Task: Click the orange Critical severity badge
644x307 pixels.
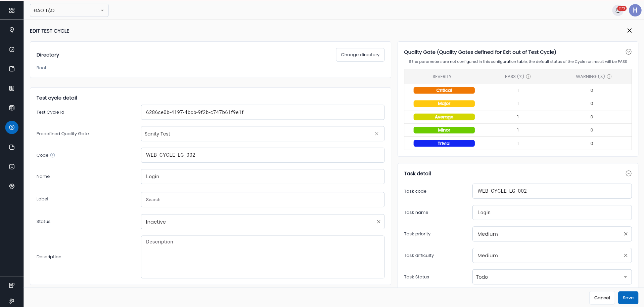Action: click(444, 90)
